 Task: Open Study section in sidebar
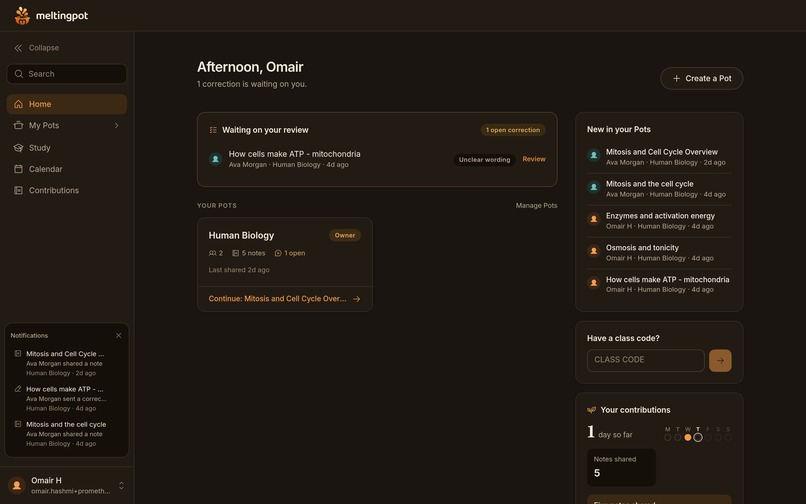coord(67,148)
